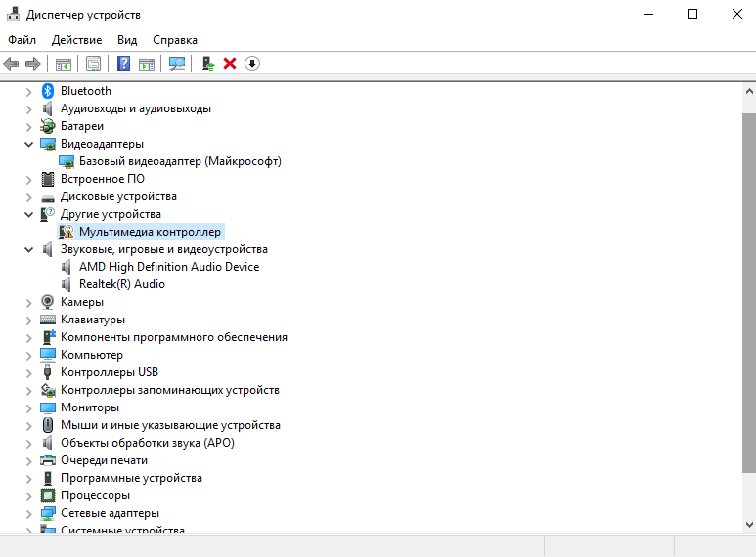This screenshot has width=756, height=557.
Task: Minimize the Диспетчер устройств window
Action: click(x=648, y=14)
